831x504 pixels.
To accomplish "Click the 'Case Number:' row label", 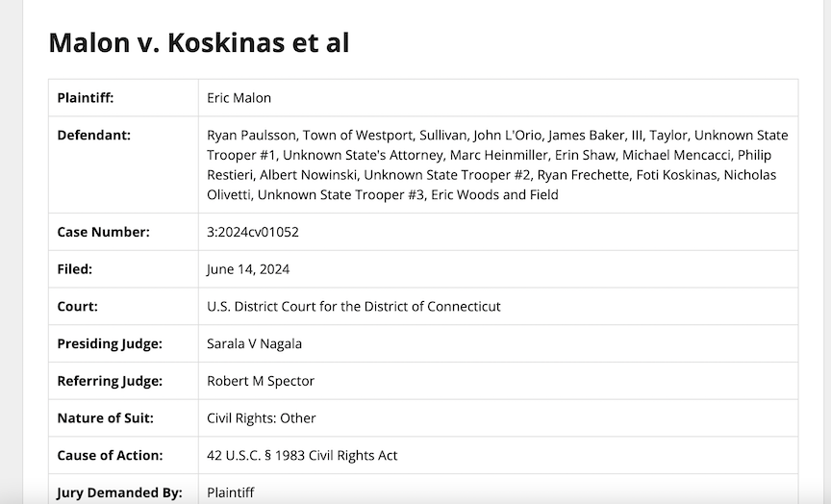I will pos(103,232).
